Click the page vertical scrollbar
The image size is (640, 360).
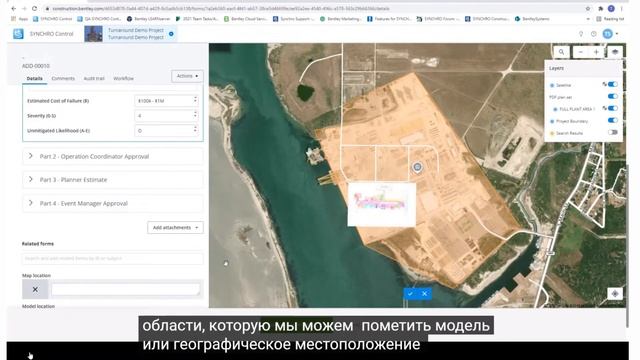tap(627, 245)
